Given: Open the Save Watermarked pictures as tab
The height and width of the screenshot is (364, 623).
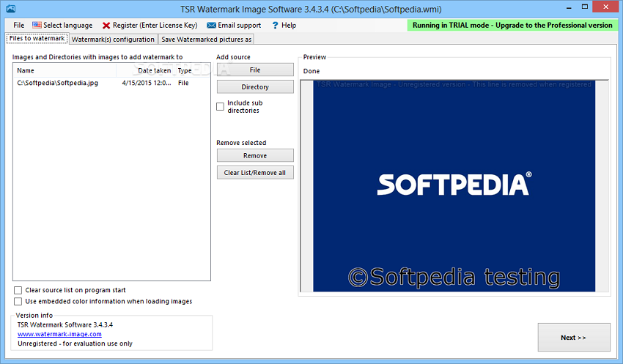Looking at the screenshot, I should tap(207, 39).
